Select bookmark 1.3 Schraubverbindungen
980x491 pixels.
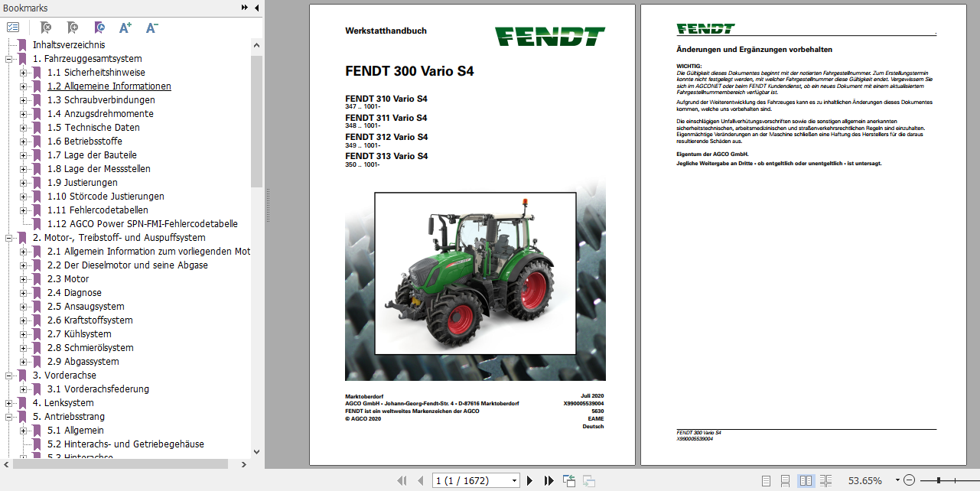(x=101, y=100)
